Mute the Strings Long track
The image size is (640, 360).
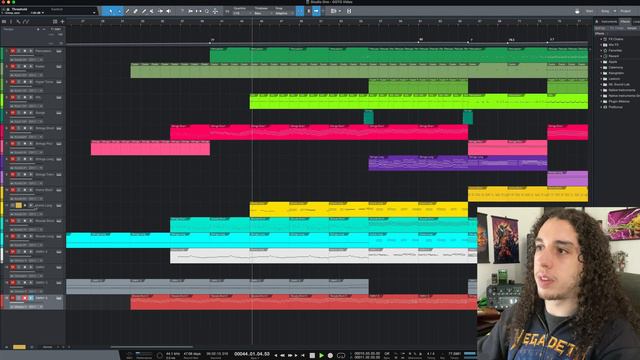13,159
